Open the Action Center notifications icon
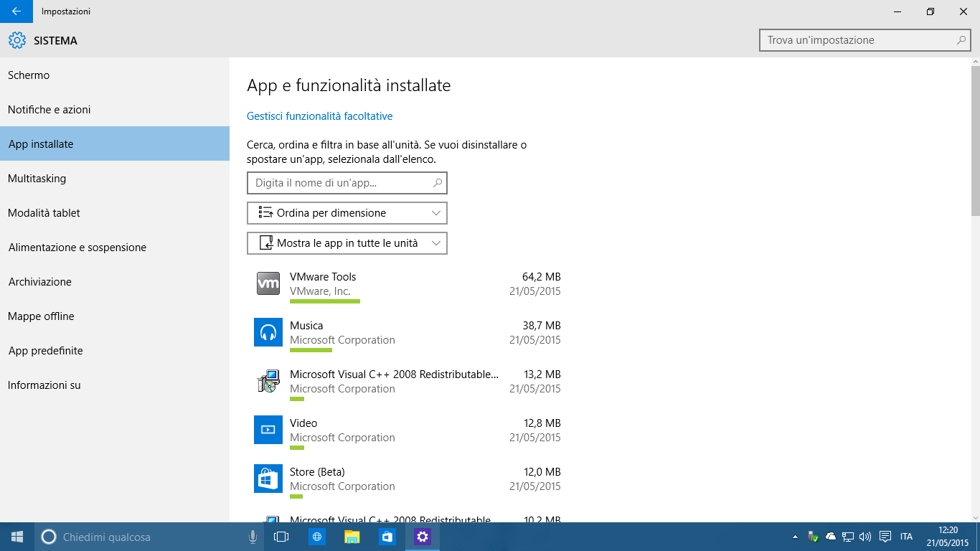Image resolution: width=980 pixels, height=551 pixels. pos(885,537)
